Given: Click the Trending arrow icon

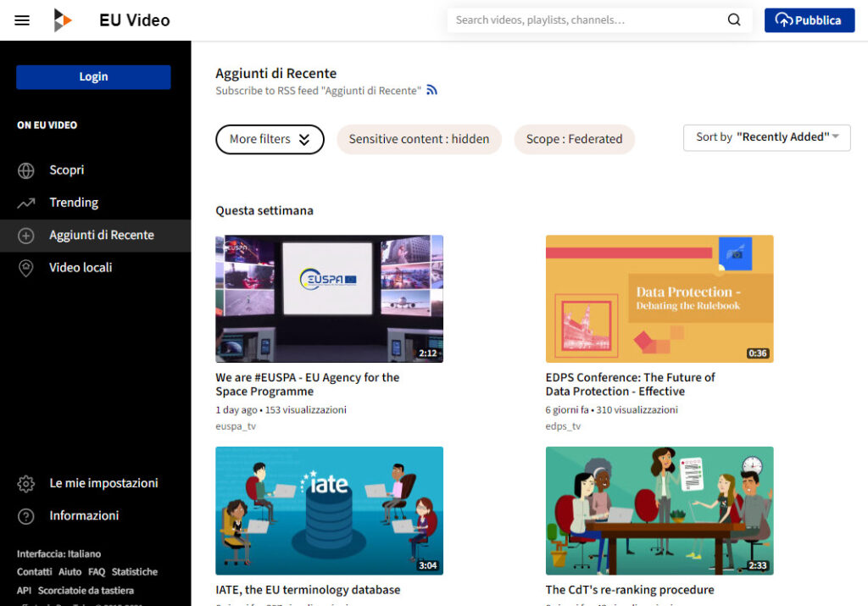Looking at the screenshot, I should [26, 203].
